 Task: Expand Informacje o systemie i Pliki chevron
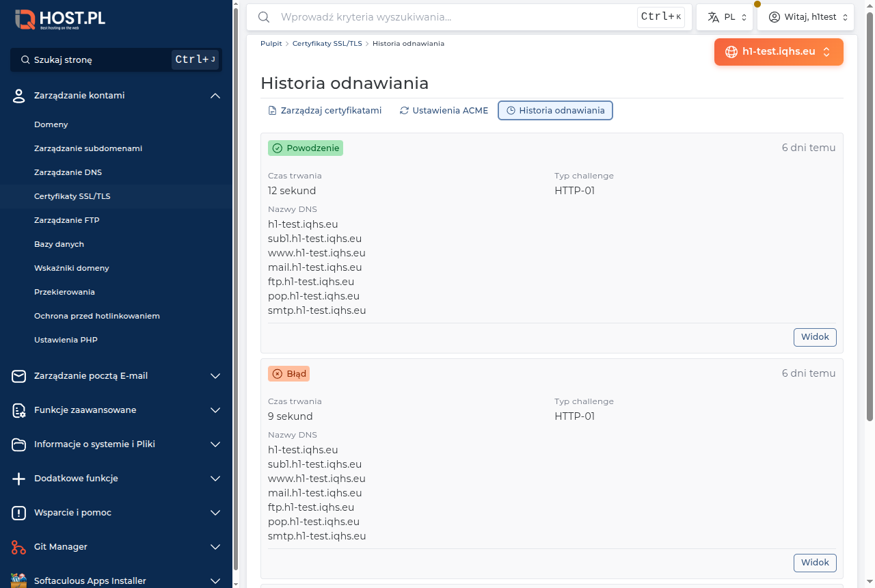pos(215,444)
